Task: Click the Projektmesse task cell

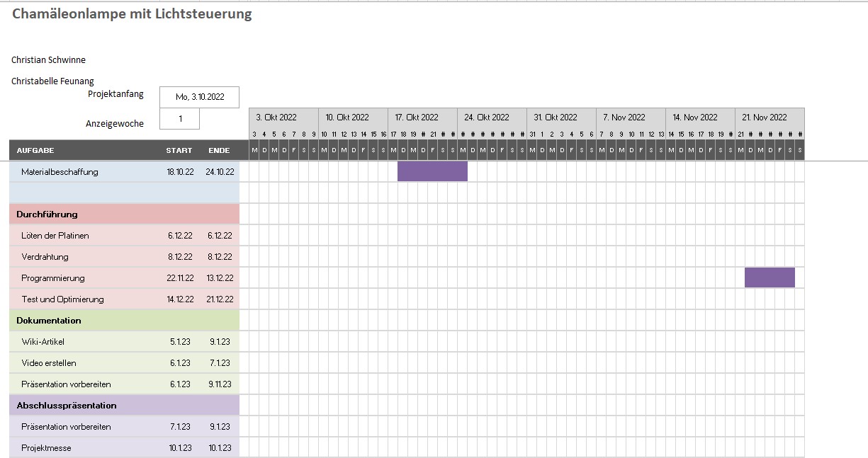Action: (46, 448)
